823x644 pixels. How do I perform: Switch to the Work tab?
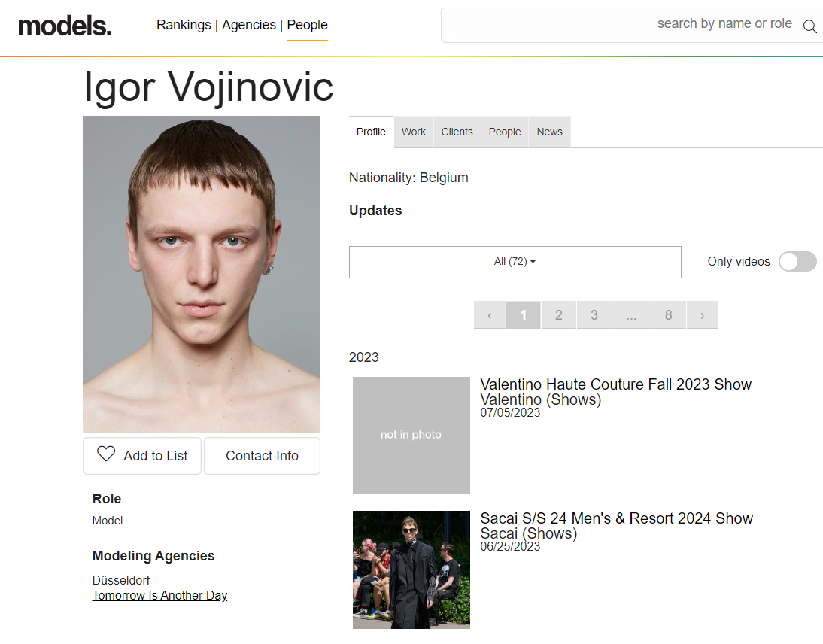coord(414,132)
